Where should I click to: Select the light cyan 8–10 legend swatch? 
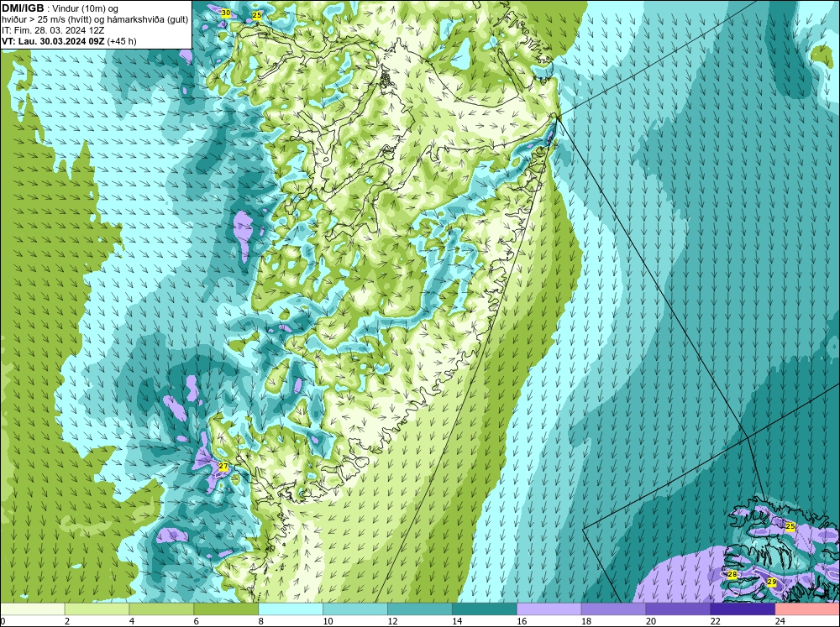click(291, 609)
